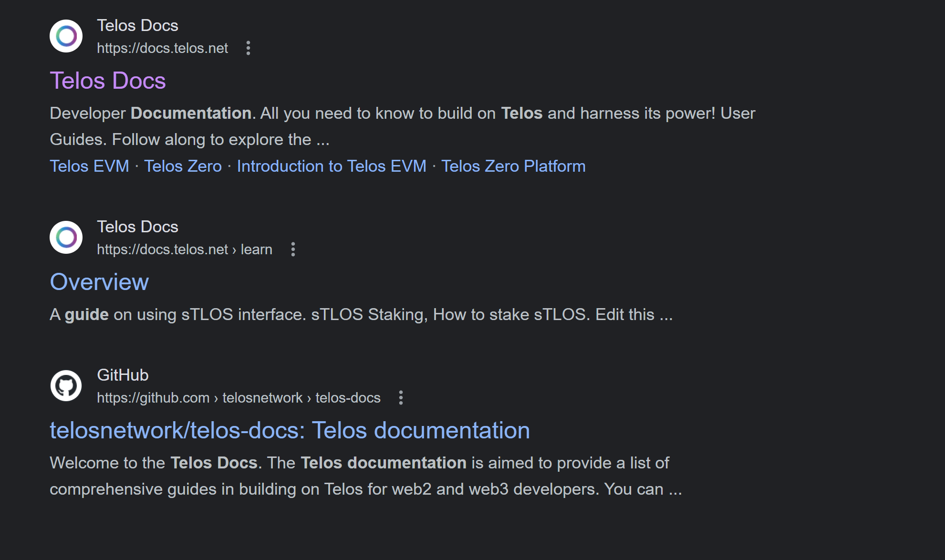The height and width of the screenshot is (560, 945).
Task: Follow the Telos Zero sitelink
Action: point(183,166)
